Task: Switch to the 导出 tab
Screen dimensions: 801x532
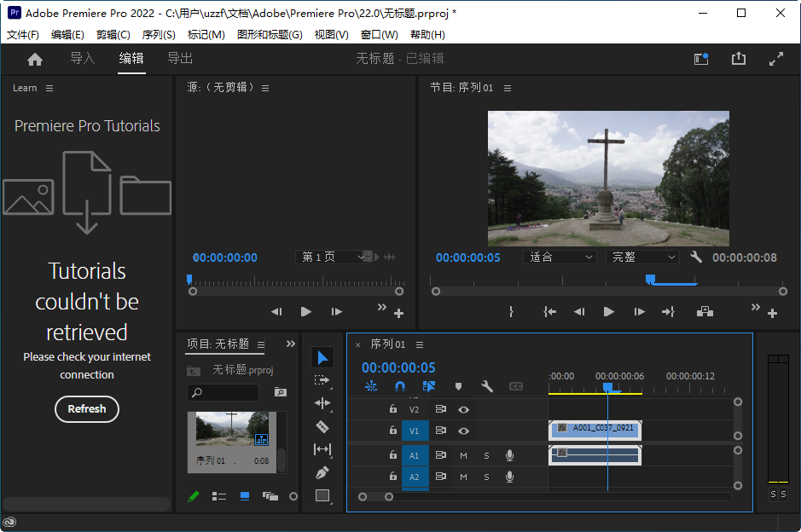Action: (x=179, y=59)
